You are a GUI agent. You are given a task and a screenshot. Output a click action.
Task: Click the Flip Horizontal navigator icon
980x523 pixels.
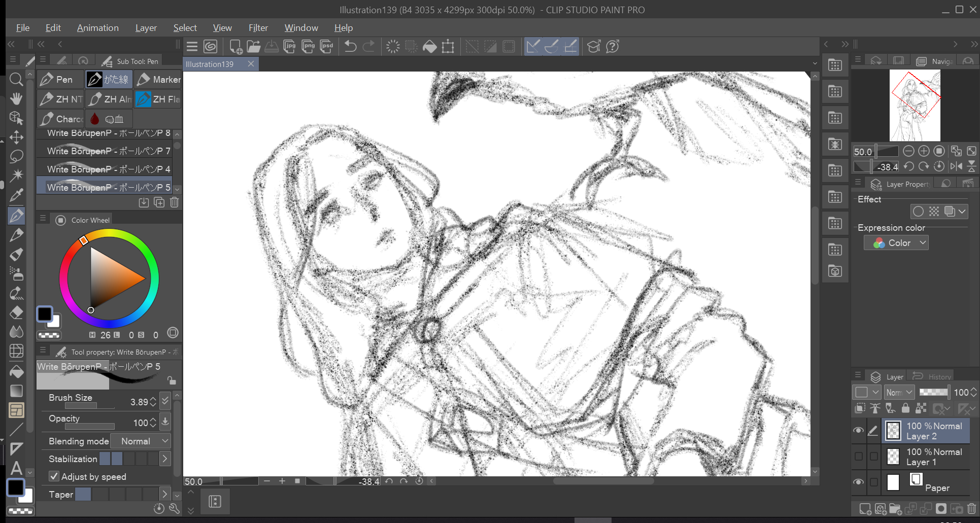(956, 166)
